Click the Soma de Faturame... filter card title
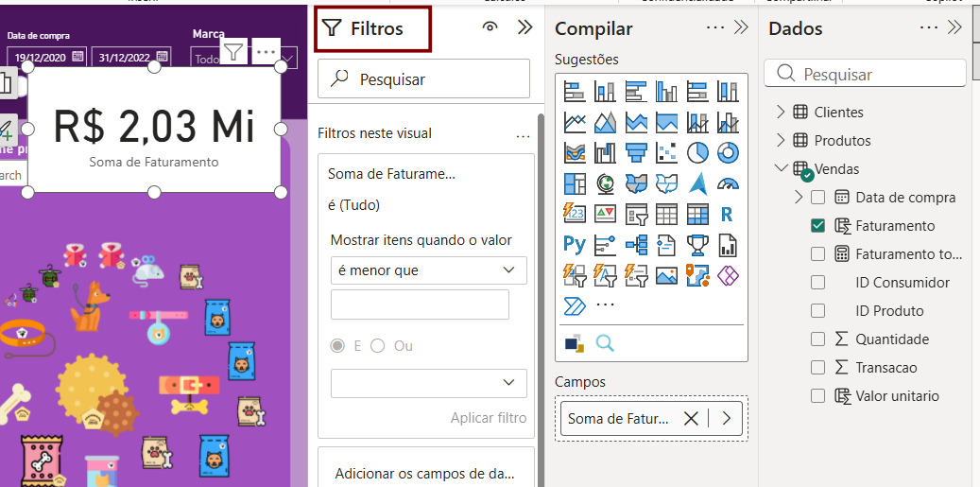The height and width of the screenshot is (487, 980). (391, 174)
